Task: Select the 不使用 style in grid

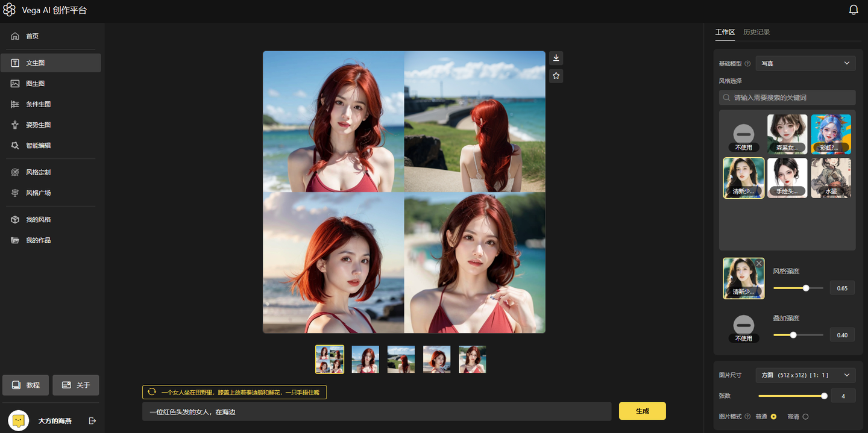Action: point(743,134)
